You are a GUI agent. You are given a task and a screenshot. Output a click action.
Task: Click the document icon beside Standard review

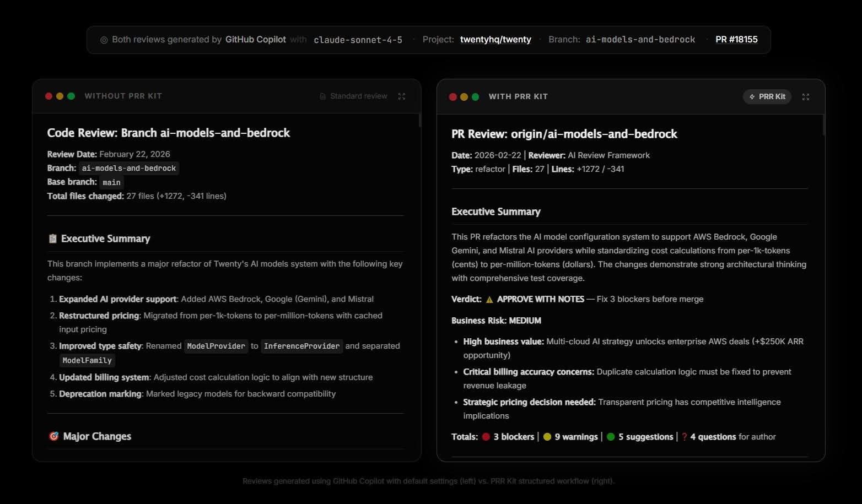[x=322, y=96]
